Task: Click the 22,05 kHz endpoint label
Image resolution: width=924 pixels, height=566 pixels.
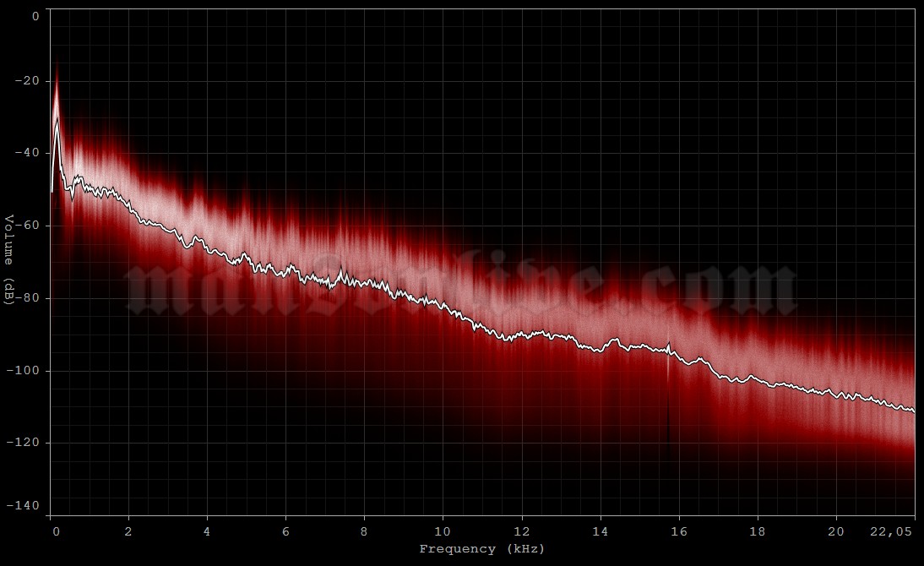Action: (x=891, y=532)
